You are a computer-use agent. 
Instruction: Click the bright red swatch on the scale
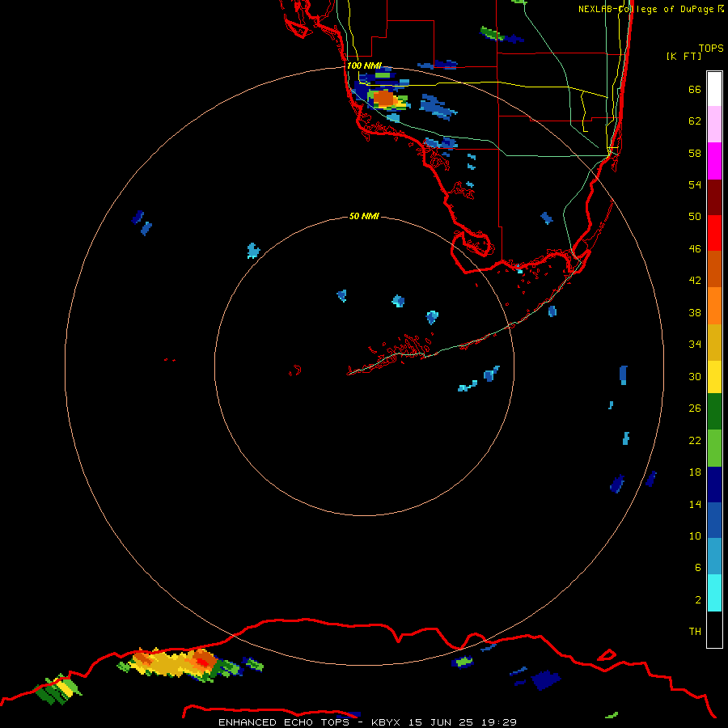tap(714, 233)
